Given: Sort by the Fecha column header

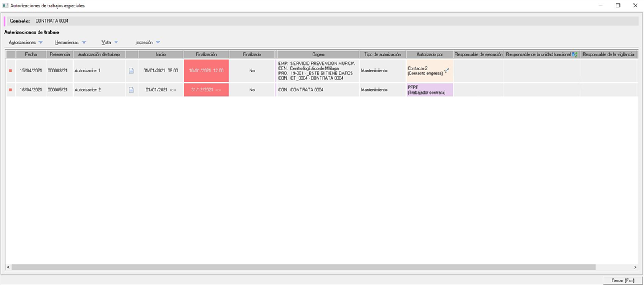Looking at the screenshot, I should (31, 54).
